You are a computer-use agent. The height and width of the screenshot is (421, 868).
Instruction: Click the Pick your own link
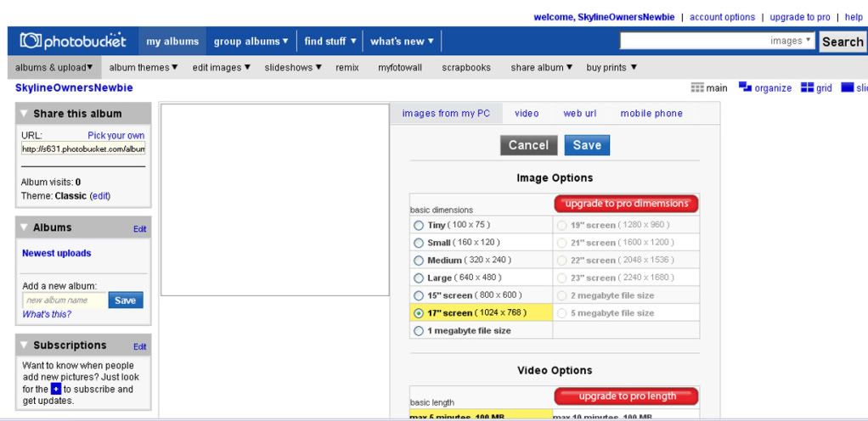pyautogui.click(x=116, y=136)
